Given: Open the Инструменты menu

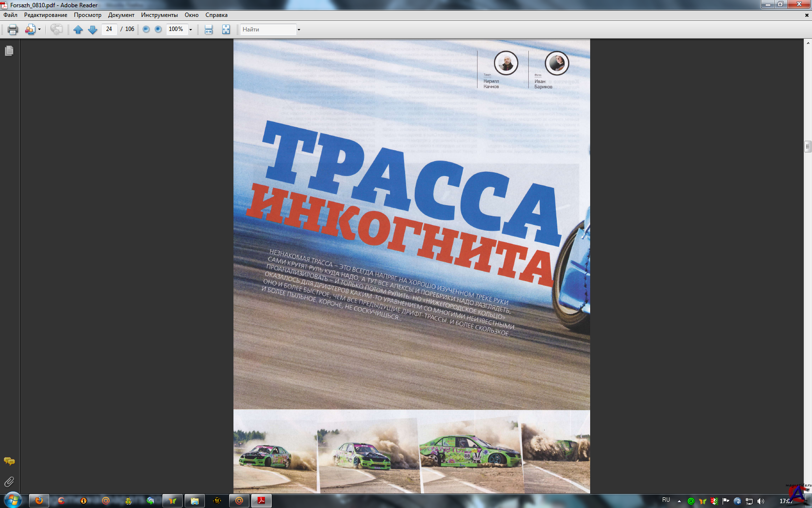Looking at the screenshot, I should pyautogui.click(x=159, y=15).
